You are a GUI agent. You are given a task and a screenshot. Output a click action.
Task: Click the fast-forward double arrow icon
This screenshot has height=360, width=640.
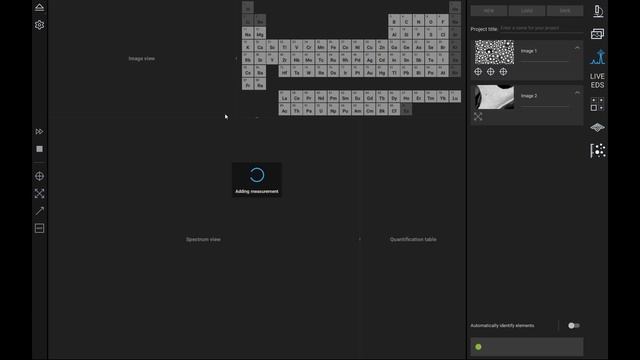[39, 131]
